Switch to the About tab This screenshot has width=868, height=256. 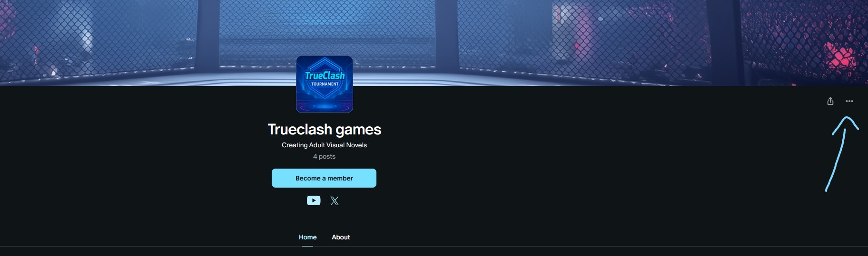pyautogui.click(x=341, y=237)
